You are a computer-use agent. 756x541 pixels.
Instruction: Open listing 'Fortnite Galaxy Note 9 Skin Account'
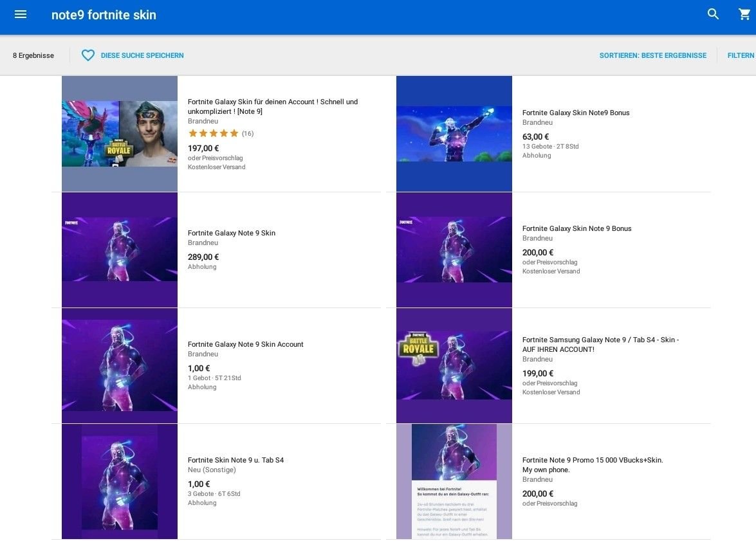pos(245,344)
